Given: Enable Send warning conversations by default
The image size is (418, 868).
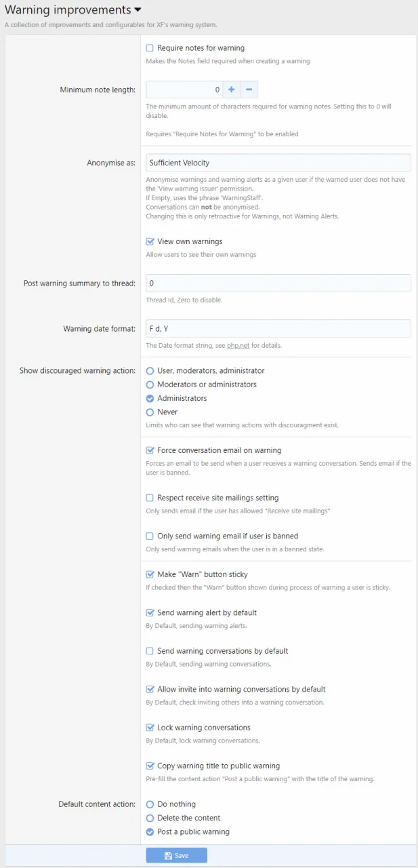Looking at the screenshot, I should tap(150, 650).
